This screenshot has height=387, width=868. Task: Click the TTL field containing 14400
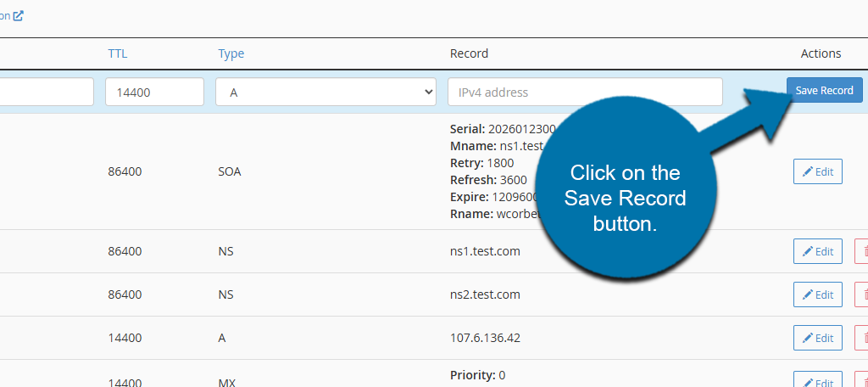[154, 92]
